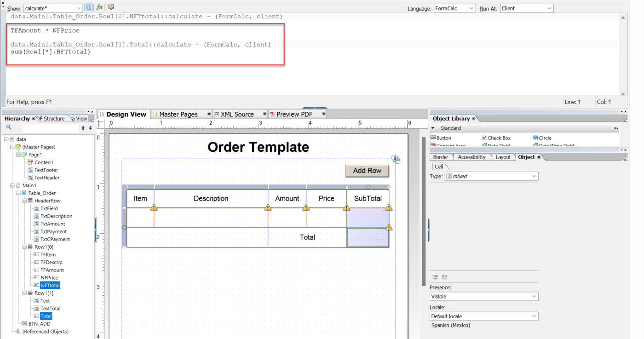
Task: Select NFTtotal in the hierarchy
Action: coord(50,285)
